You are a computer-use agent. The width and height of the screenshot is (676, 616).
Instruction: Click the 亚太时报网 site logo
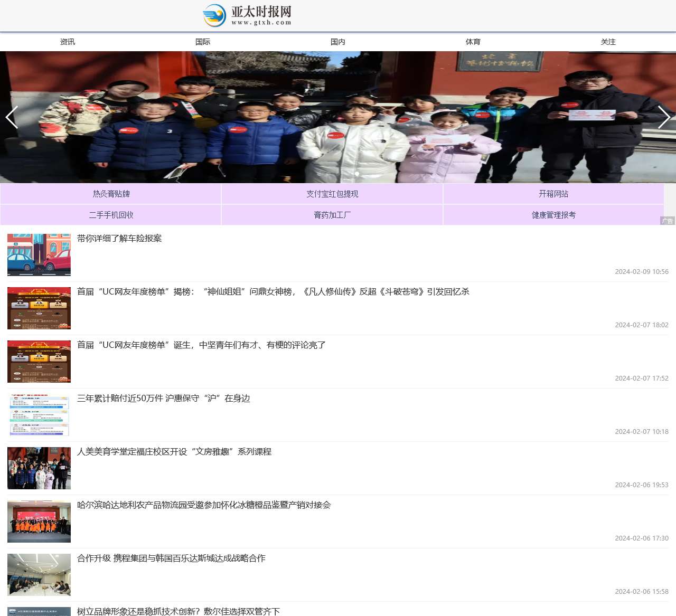[247, 15]
